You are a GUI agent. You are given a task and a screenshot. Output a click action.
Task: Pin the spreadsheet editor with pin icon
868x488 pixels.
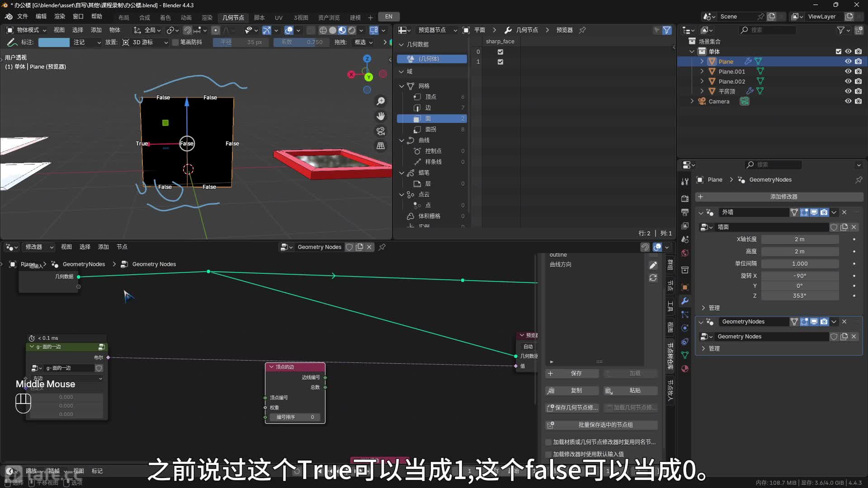click(582, 30)
